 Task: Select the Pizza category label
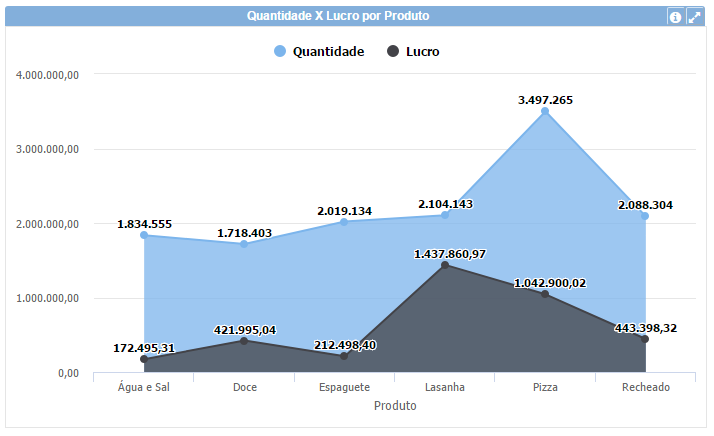pos(545,387)
